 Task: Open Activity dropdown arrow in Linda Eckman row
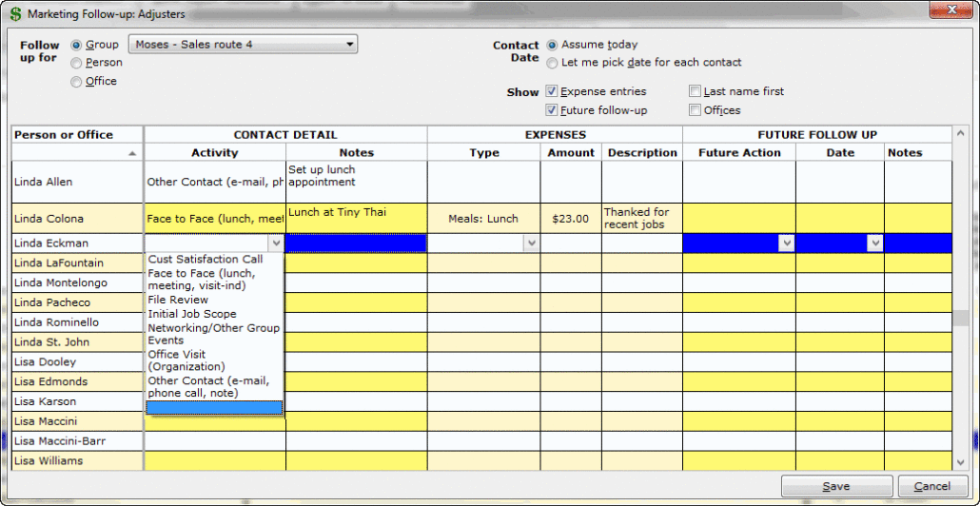pyautogui.click(x=276, y=243)
